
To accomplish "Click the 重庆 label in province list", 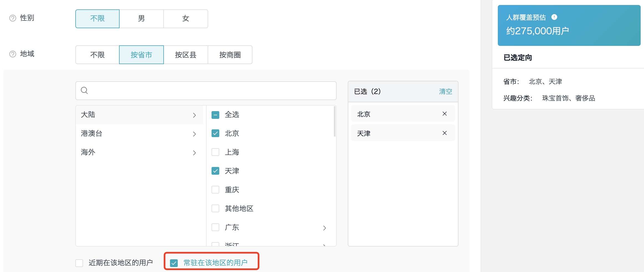I will (232, 190).
